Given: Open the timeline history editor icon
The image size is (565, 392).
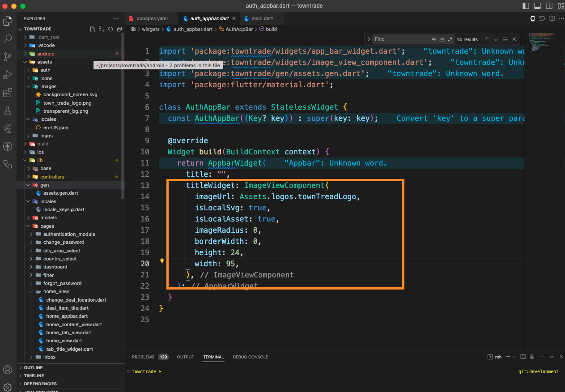Looking at the screenshot, I should pyautogui.click(x=542, y=19).
